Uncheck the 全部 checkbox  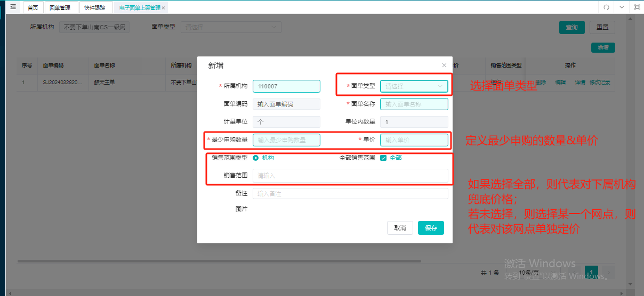[x=383, y=158]
